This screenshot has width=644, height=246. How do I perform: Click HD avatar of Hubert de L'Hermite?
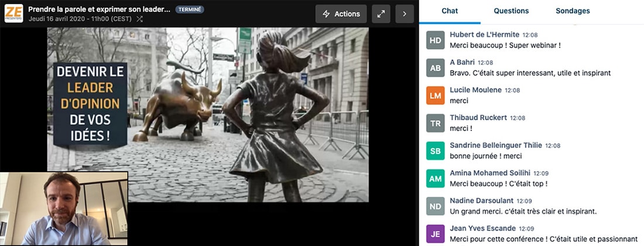436,40
